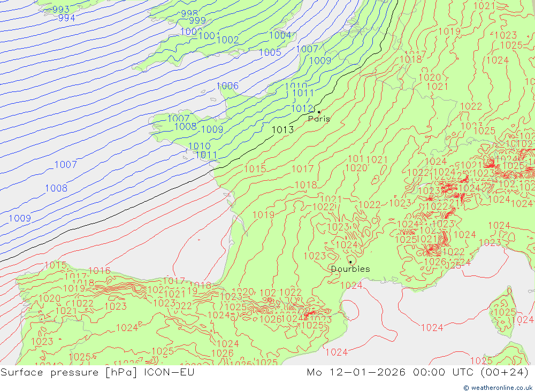Click the red 1019 label over western France
The height and width of the screenshot is (392, 535).
pos(264,214)
